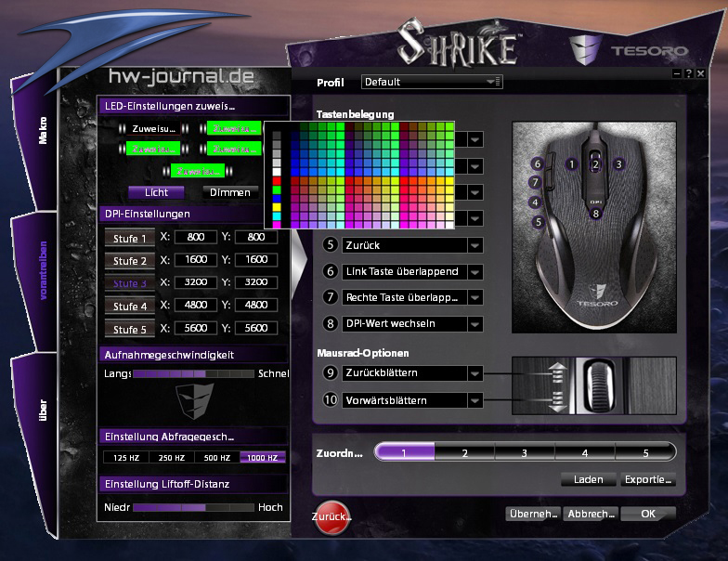
Task: Click the Exportie... button
Action: click(x=648, y=479)
